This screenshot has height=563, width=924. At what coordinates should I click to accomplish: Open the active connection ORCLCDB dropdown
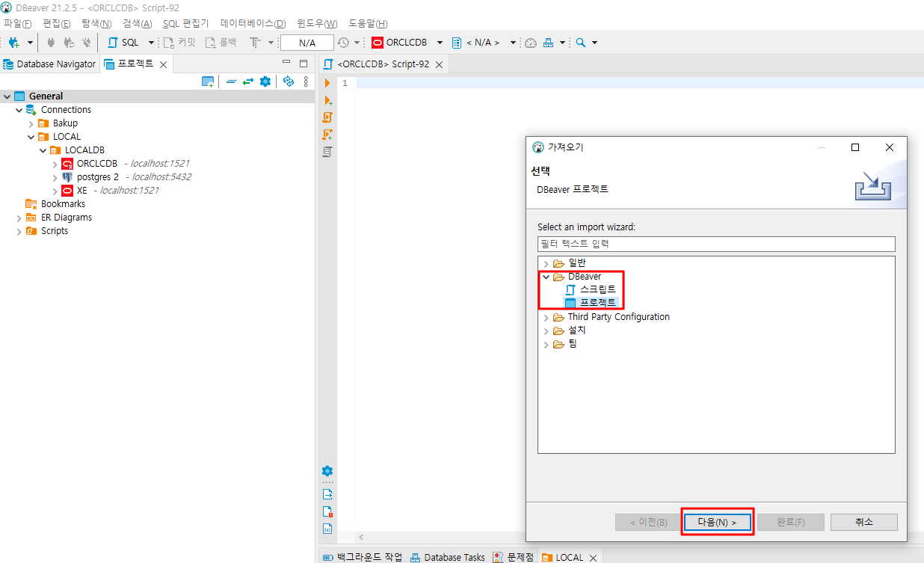tap(440, 43)
